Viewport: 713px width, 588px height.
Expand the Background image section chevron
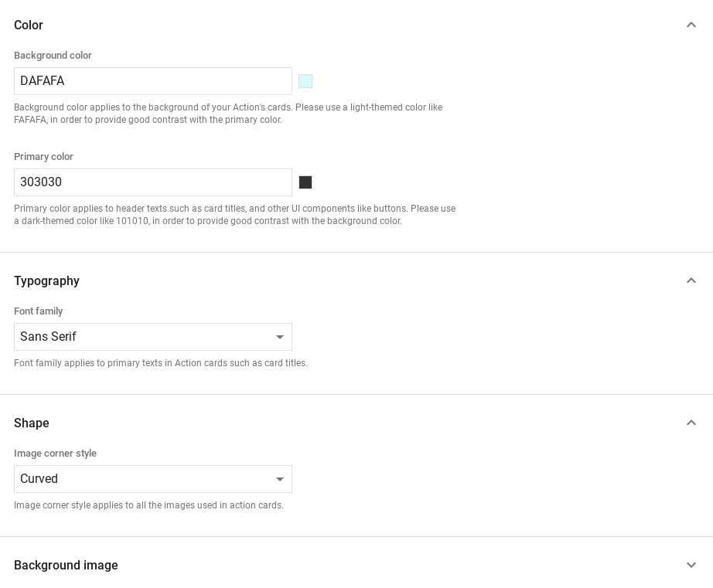[691, 565]
